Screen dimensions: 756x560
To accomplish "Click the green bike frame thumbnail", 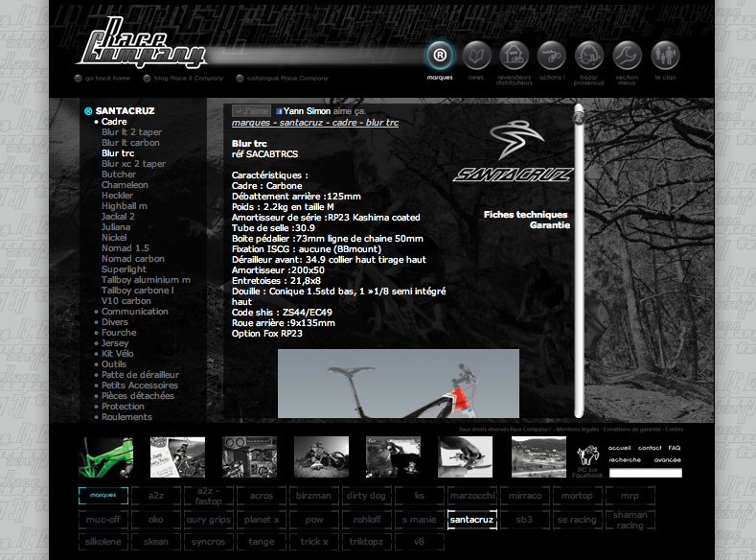I will (105, 457).
